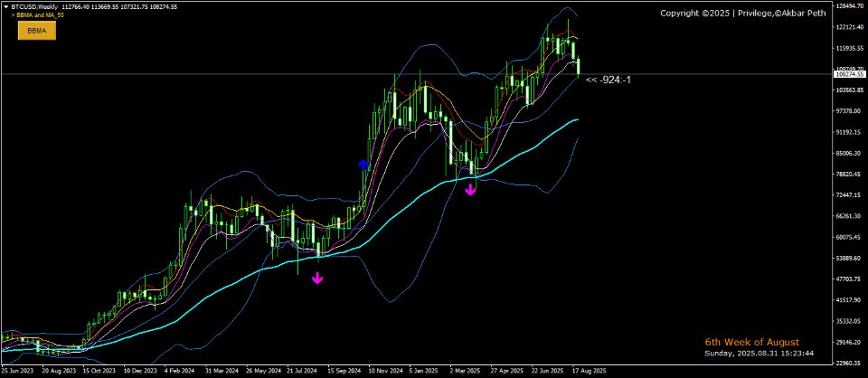Click the '22 Jun 2025' date axis label
The height and width of the screenshot is (378, 868).
[548, 370]
